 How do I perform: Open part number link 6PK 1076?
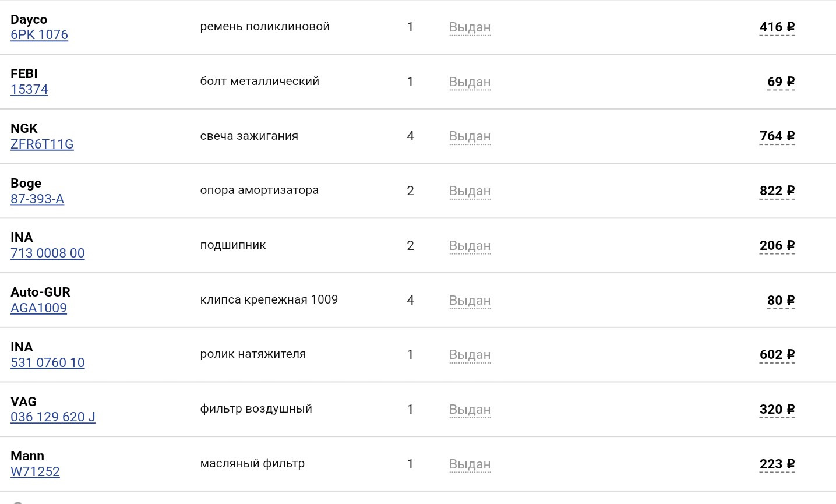click(39, 35)
